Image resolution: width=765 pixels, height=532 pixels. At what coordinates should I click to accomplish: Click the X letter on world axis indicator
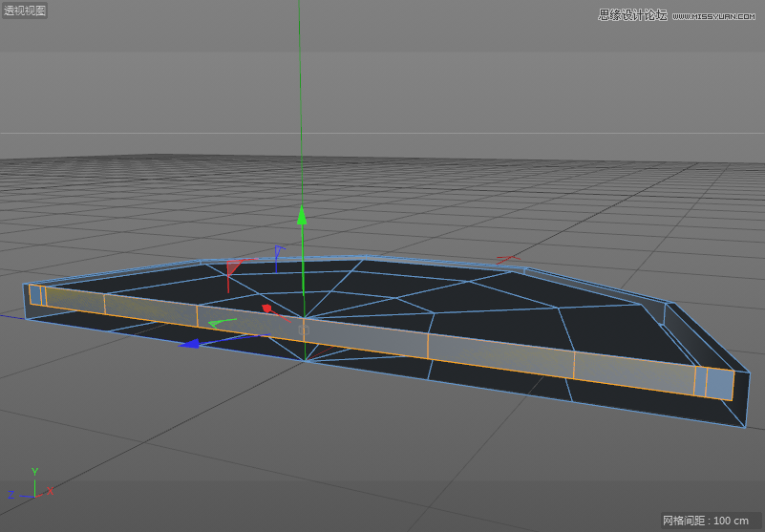pyautogui.click(x=50, y=491)
